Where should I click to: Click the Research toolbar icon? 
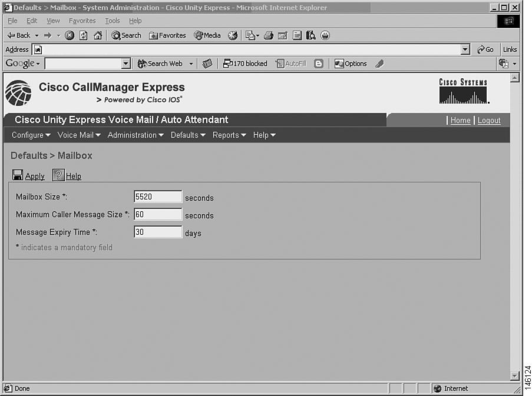click(x=311, y=35)
